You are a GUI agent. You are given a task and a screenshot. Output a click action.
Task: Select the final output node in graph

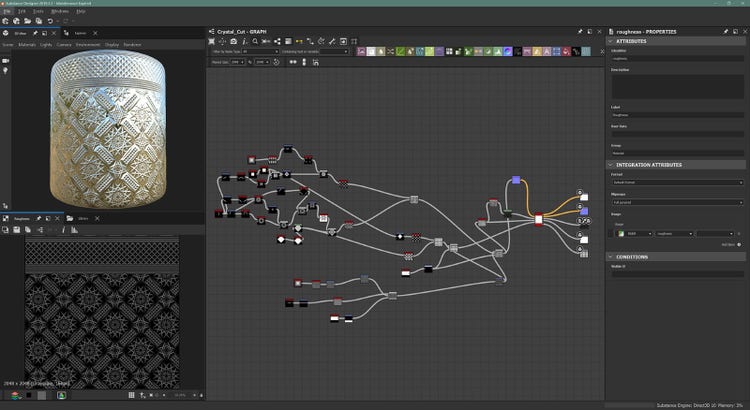coord(584,253)
